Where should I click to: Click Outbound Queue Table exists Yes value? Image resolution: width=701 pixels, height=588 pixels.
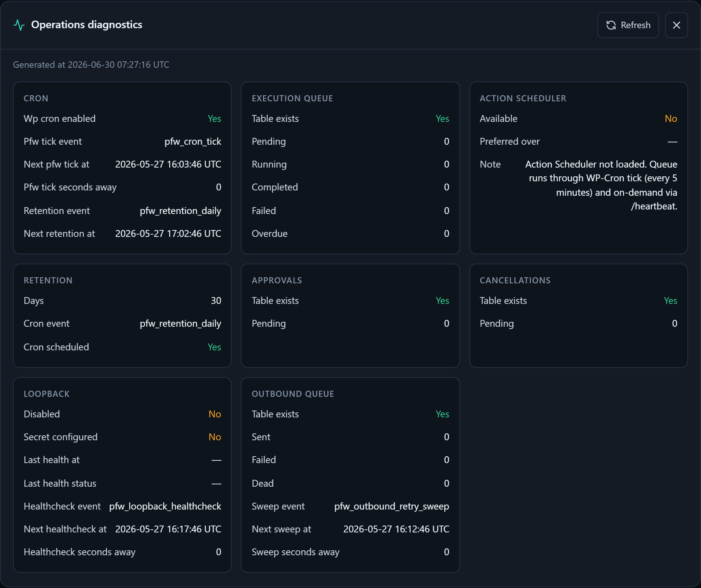(x=442, y=414)
